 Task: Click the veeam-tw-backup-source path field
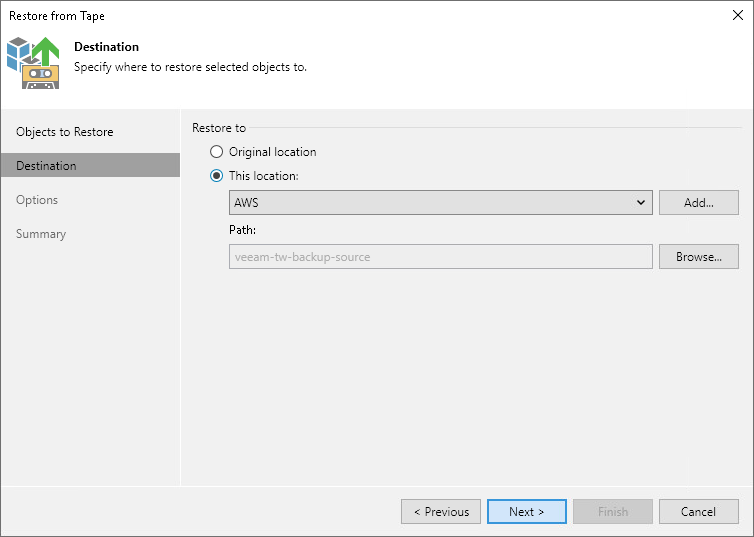click(x=440, y=256)
